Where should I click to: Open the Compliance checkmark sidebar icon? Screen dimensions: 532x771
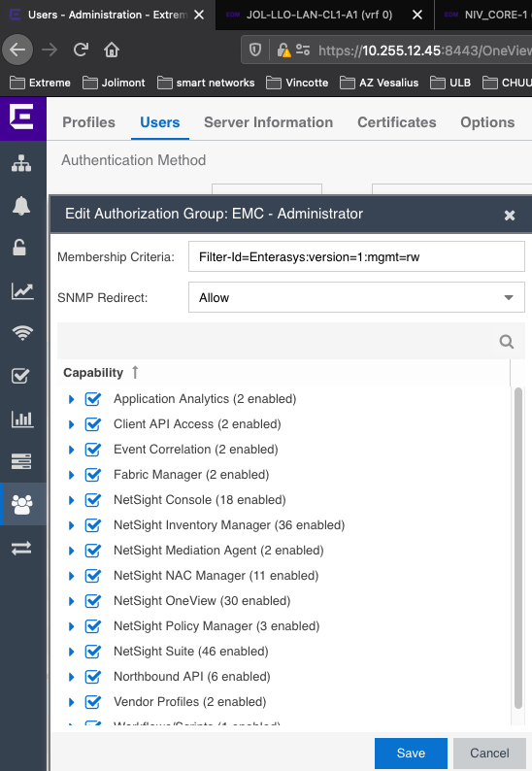(20, 376)
